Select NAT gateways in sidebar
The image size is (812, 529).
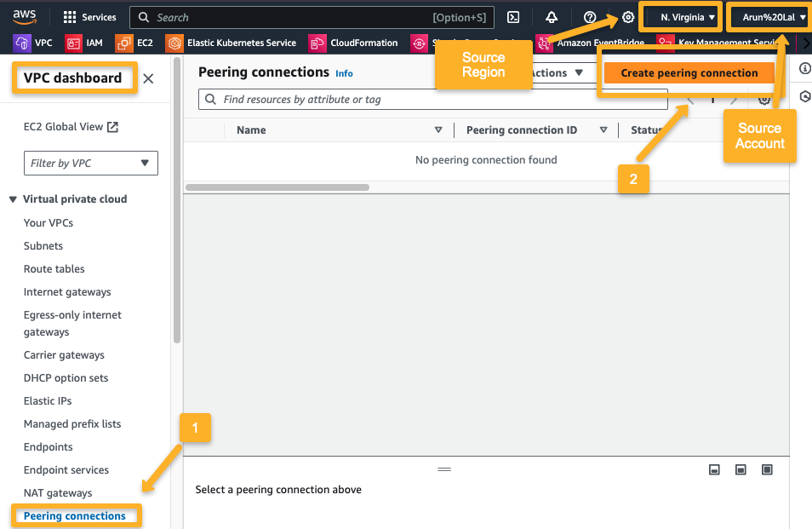(x=58, y=492)
